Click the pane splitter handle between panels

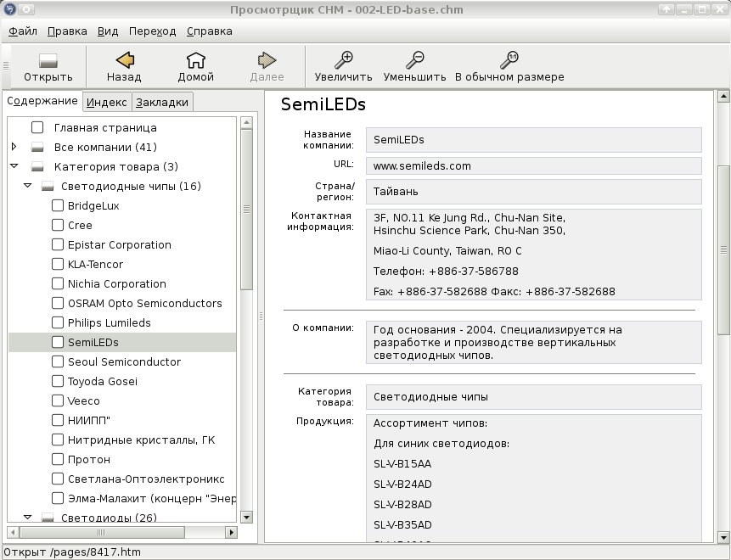[261, 316]
